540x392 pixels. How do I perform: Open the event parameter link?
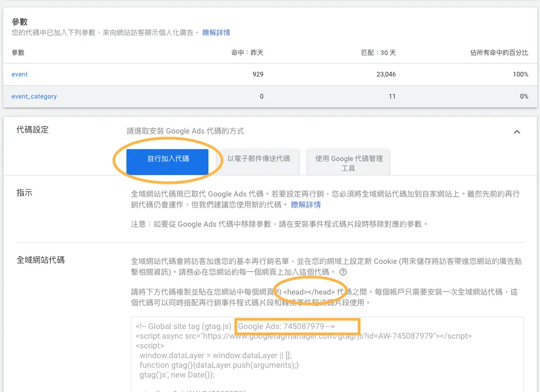[19, 74]
